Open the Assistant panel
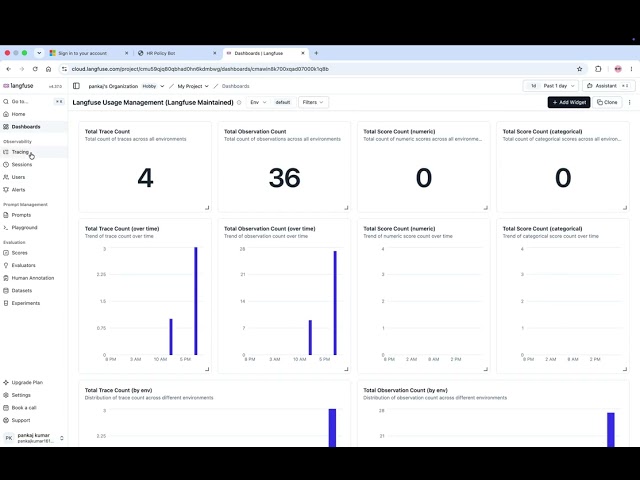 pos(608,86)
